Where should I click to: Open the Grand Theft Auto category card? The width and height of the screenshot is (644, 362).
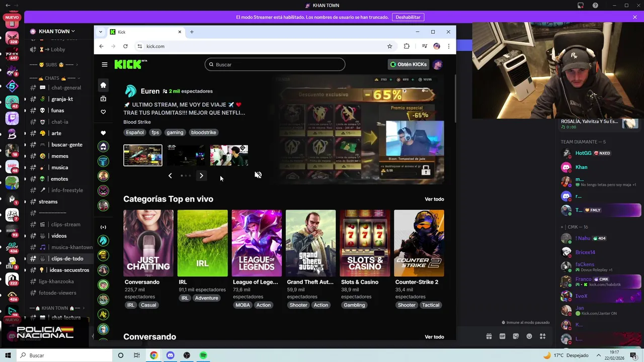[311, 243]
